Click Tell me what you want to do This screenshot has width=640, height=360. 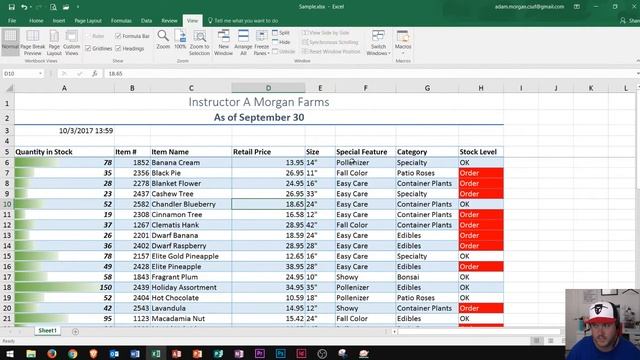243,20
